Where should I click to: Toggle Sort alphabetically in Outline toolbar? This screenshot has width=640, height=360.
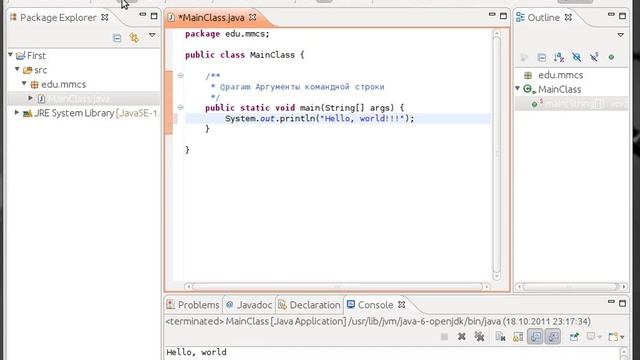[559, 58]
